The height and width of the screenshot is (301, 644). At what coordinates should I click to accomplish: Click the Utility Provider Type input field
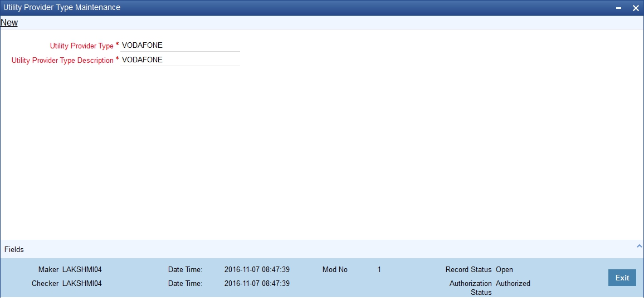click(180, 46)
